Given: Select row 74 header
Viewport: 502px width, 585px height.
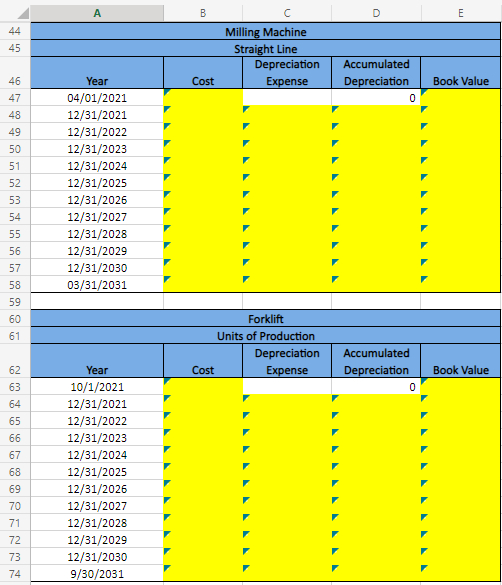Looking at the screenshot, I should click(x=15, y=574).
